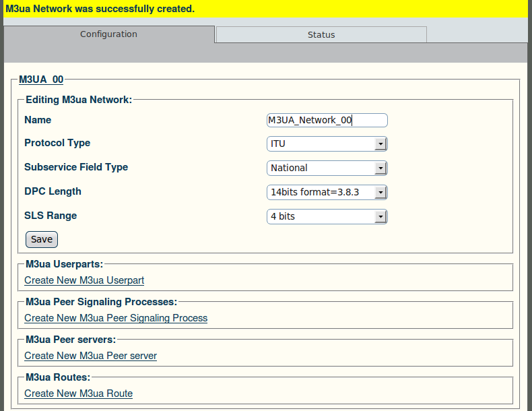Viewport: 532px width, 411px height.
Task: Create a new M3ua Peer server
Action: pos(91,356)
